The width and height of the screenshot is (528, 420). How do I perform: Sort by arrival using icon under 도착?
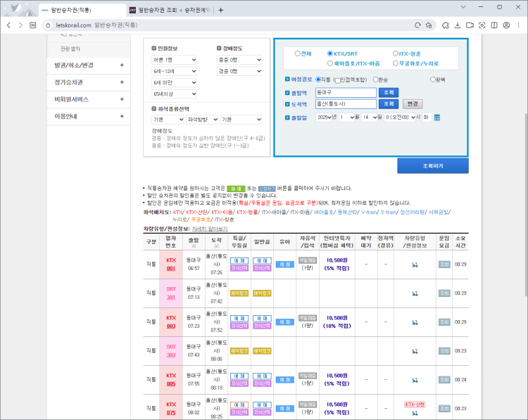(217, 246)
